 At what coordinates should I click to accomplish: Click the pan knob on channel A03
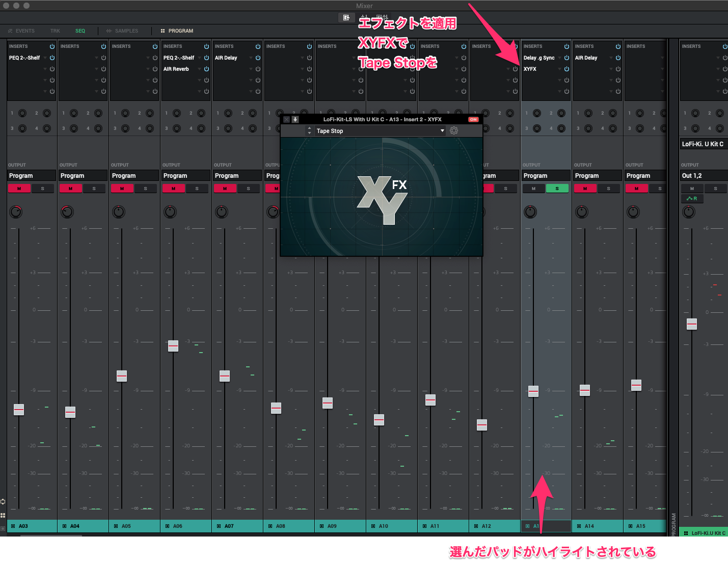(x=16, y=212)
